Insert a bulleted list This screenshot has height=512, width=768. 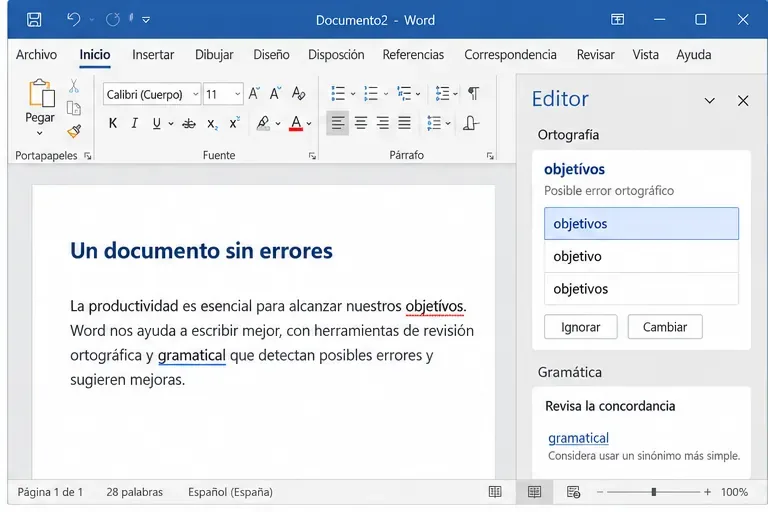(x=338, y=93)
